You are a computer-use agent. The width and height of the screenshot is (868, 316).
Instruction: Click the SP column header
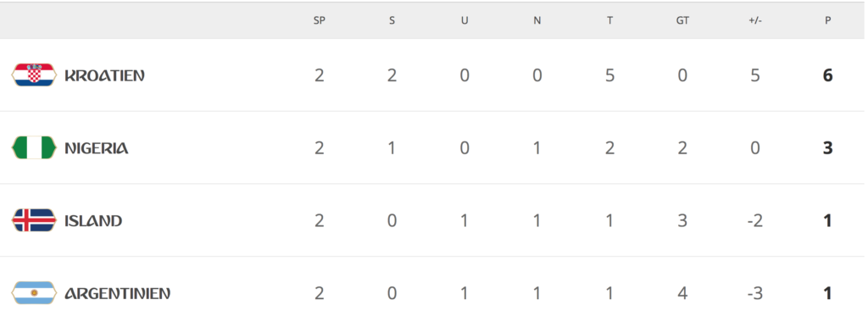tap(320, 21)
